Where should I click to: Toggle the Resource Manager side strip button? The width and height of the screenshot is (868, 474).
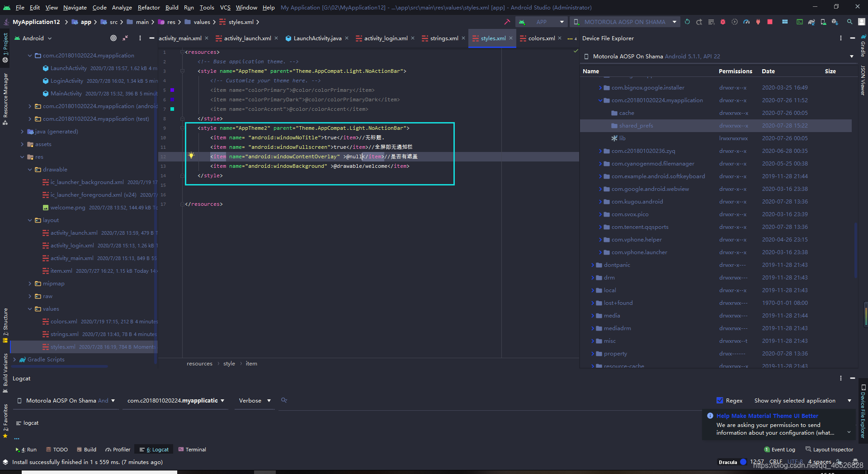tap(5, 99)
